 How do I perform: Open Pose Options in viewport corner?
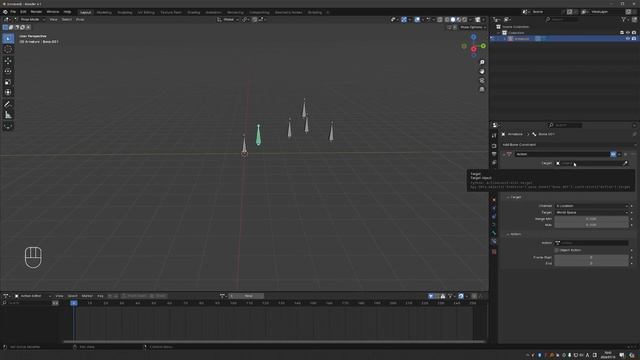coord(473,27)
